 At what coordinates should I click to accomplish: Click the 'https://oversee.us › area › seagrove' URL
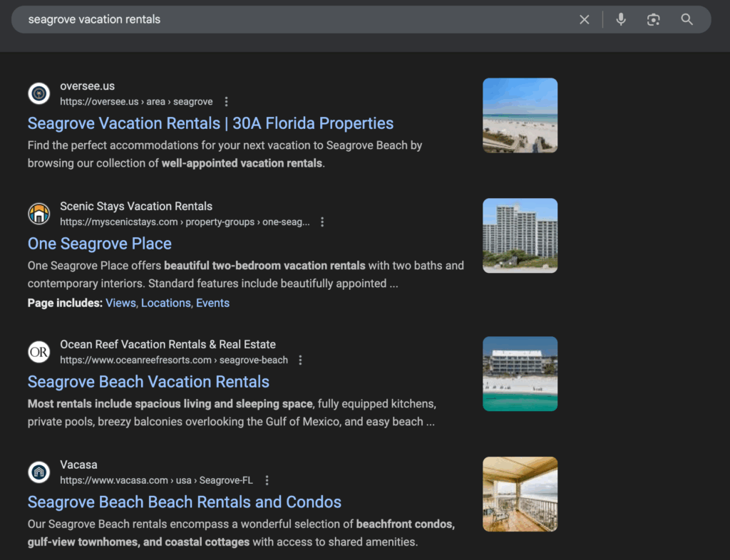136,101
